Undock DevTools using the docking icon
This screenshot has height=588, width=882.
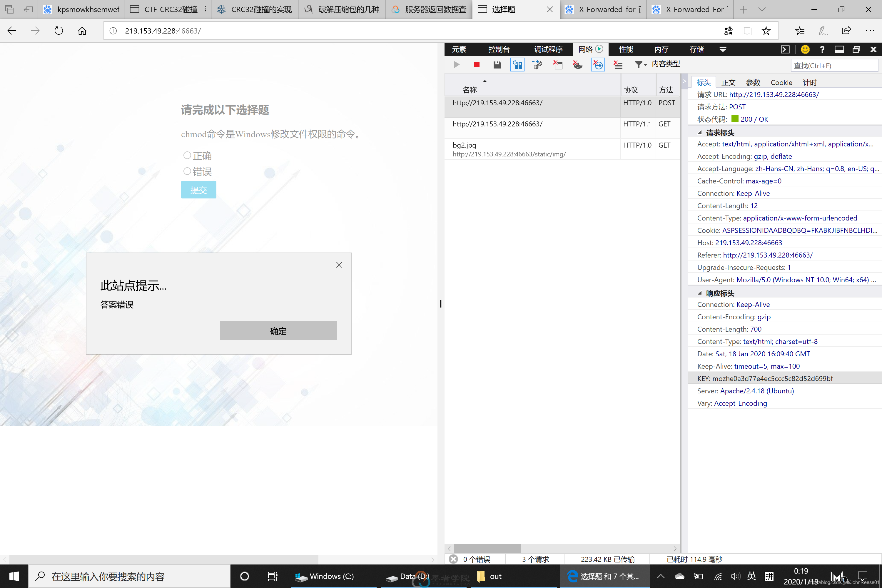(856, 49)
